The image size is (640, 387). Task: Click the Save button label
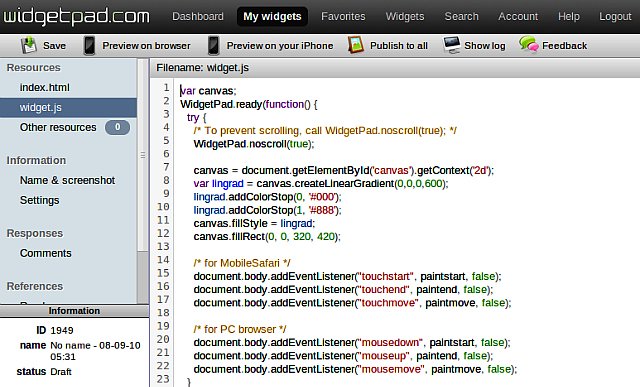click(x=54, y=46)
